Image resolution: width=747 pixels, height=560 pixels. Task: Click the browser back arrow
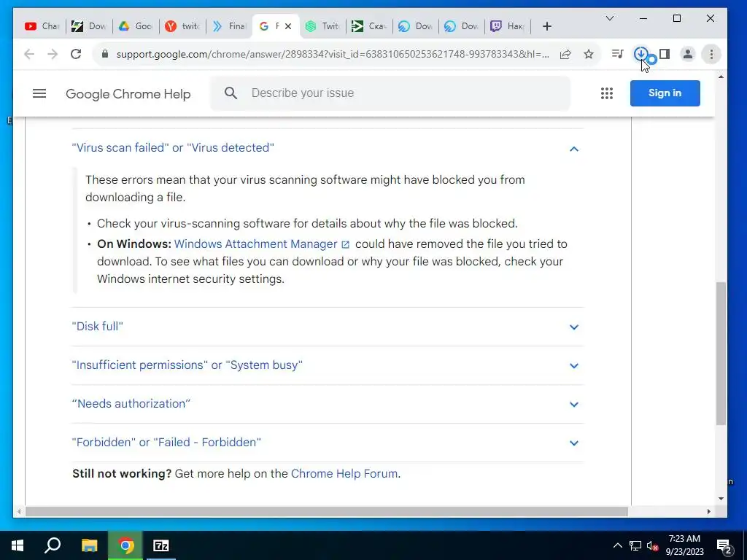tap(29, 54)
